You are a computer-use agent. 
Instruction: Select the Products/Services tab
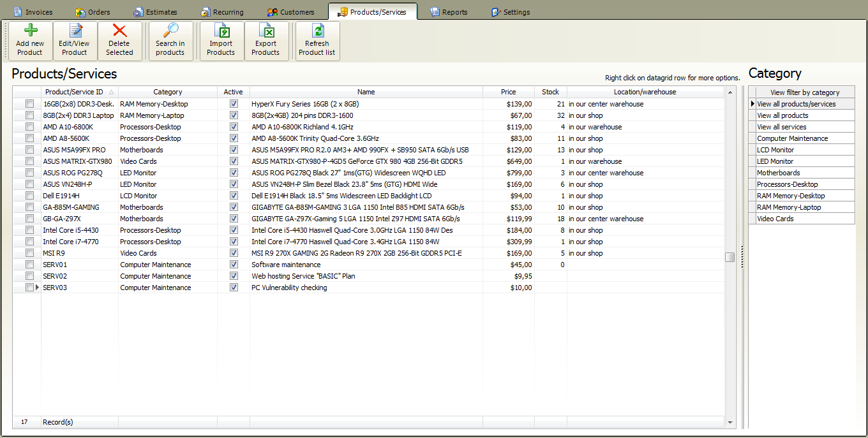click(372, 11)
